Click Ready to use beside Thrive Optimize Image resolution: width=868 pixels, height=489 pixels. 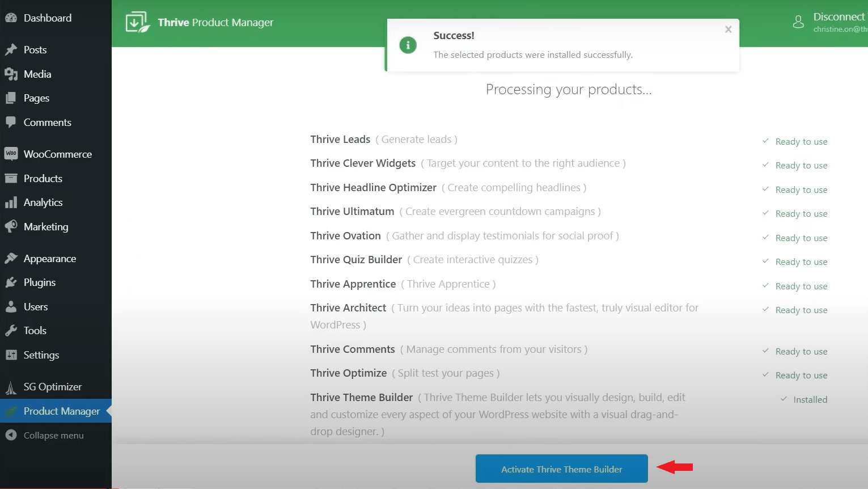(801, 376)
